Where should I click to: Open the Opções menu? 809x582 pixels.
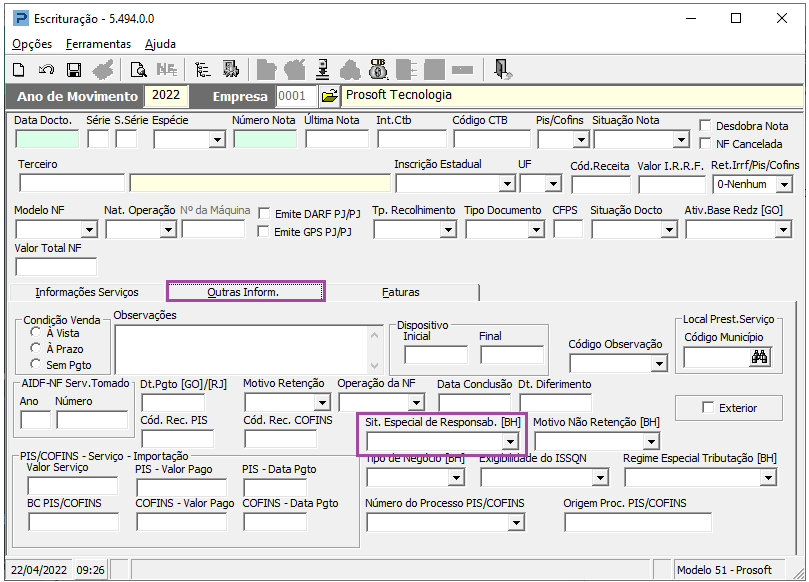(x=32, y=44)
